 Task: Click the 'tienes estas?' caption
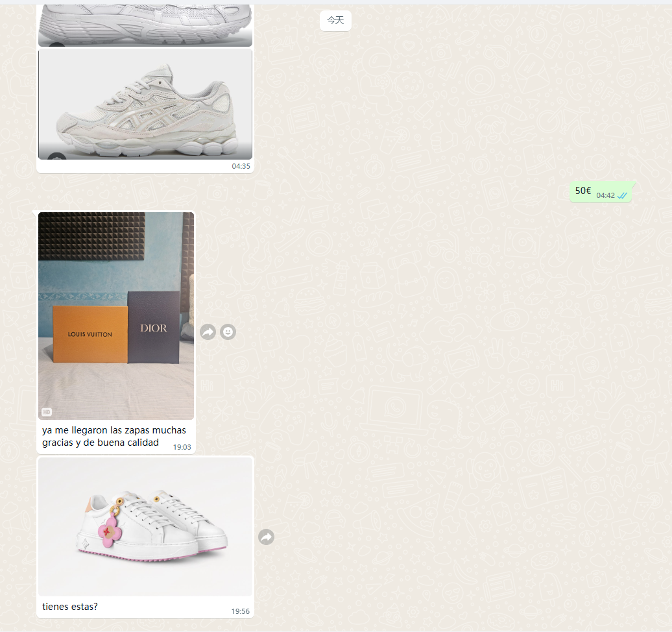pyautogui.click(x=70, y=607)
